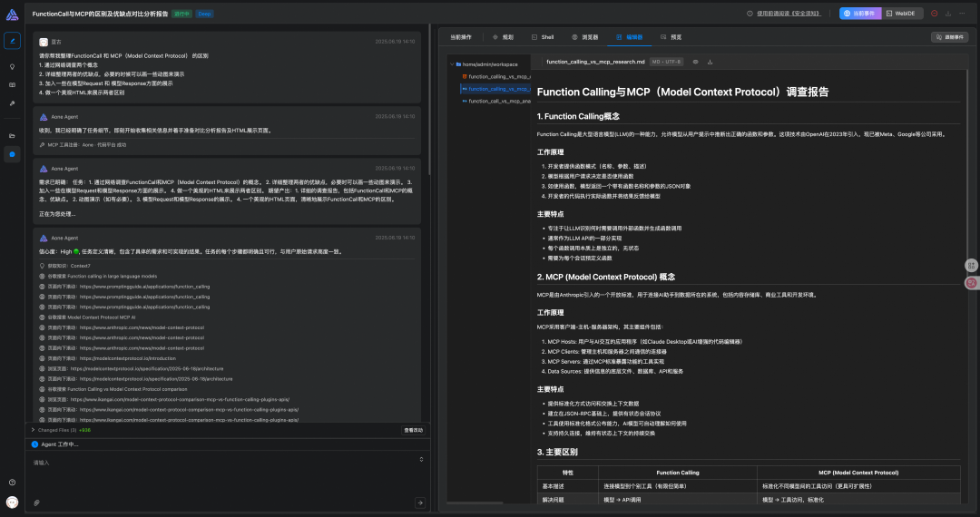Click the icon beside 获取知识: Context7
Viewport: 980px width, 517px height.
(42, 266)
